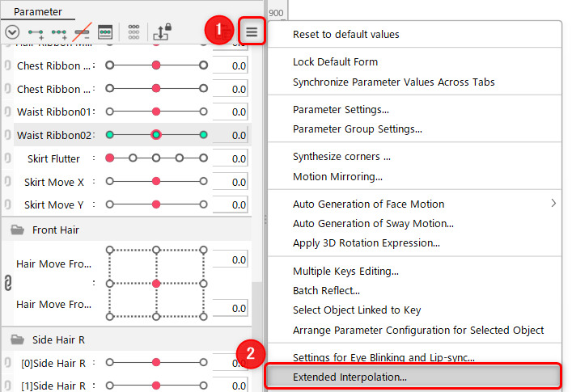Image resolution: width=572 pixels, height=392 pixels.
Task: Collapse the Side Hair R folder
Action: (x=17, y=339)
